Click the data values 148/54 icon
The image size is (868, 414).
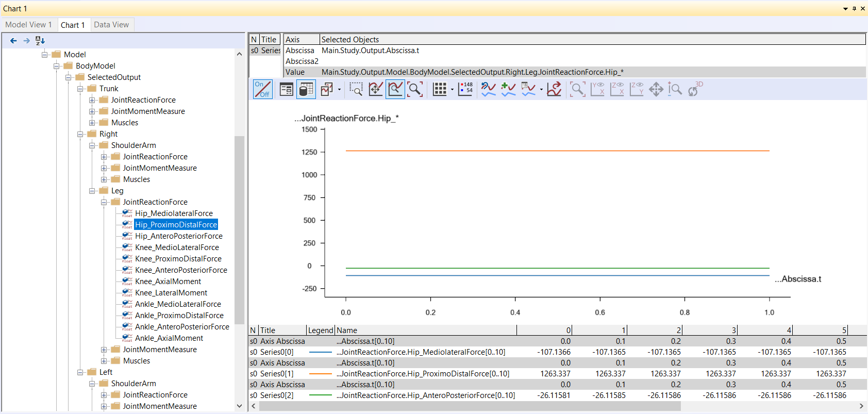pyautogui.click(x=466, y=89)
